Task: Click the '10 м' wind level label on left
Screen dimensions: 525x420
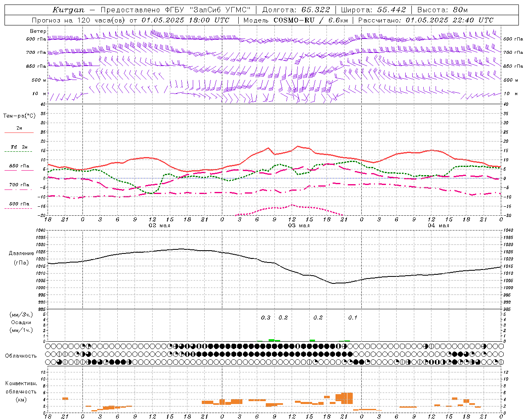Action: tap(39, 94)
